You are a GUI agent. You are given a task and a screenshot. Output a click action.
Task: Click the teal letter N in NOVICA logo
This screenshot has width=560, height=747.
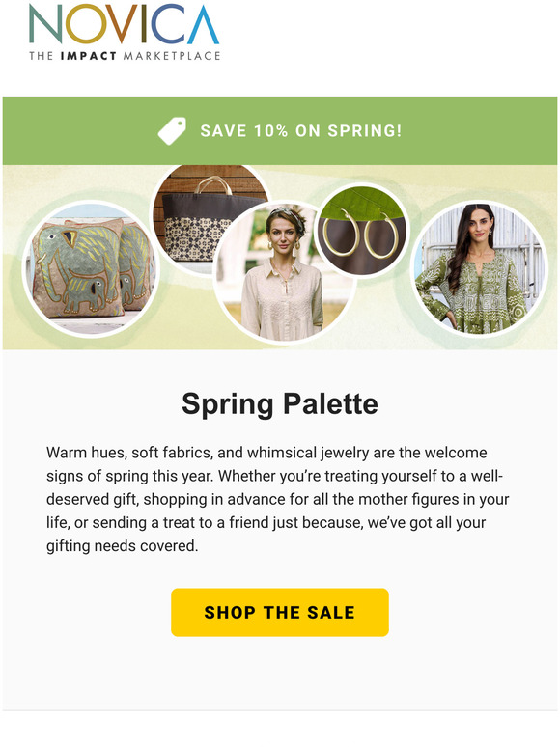[45, 24]
